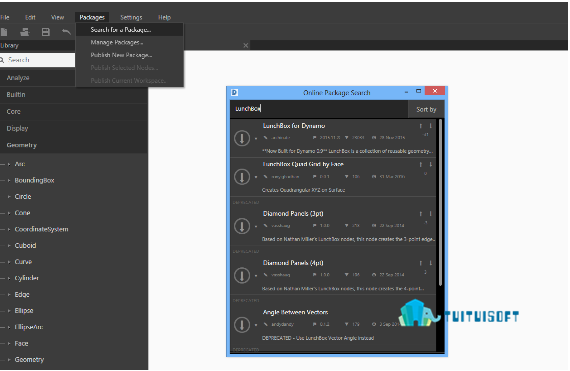Maximize the Online Package Search window
570x371 pixels.
tap(418, 91)
